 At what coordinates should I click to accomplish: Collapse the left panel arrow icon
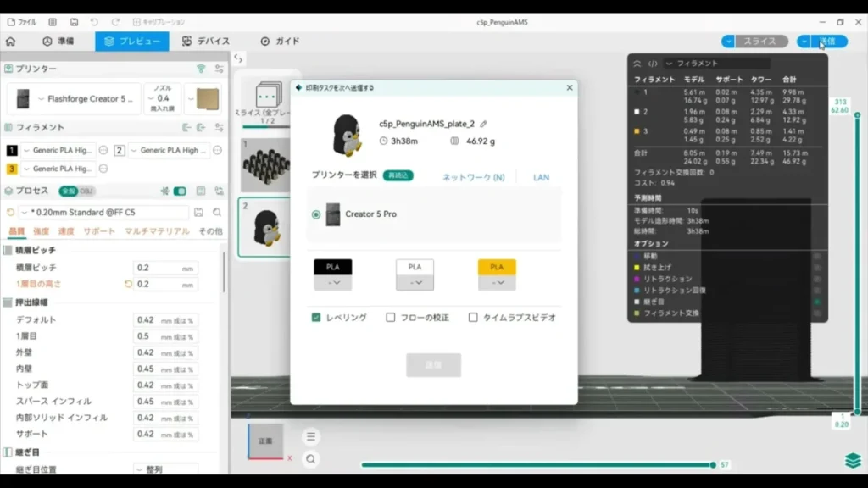tap(238, 58)
